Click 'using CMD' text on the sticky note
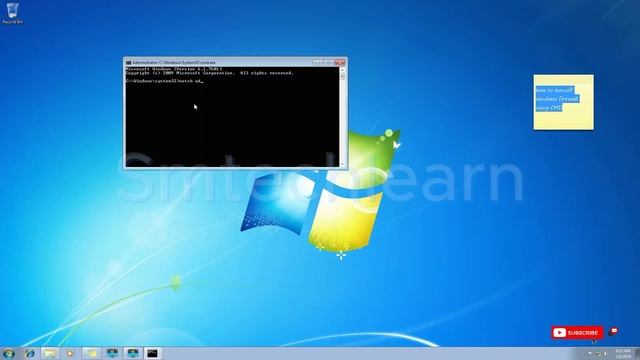This screenshot has width=640, height=360. (x=549, y=108)
